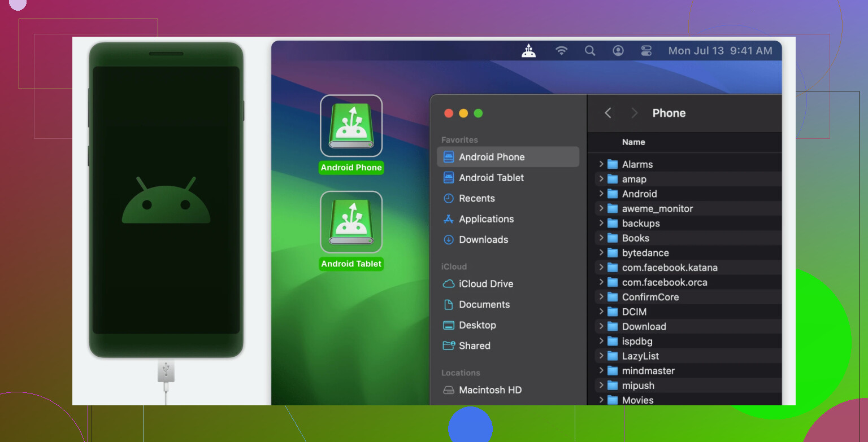Expand the Books folder disclosure arrow
Screen dimensions: 868x442
pos(601,238)
